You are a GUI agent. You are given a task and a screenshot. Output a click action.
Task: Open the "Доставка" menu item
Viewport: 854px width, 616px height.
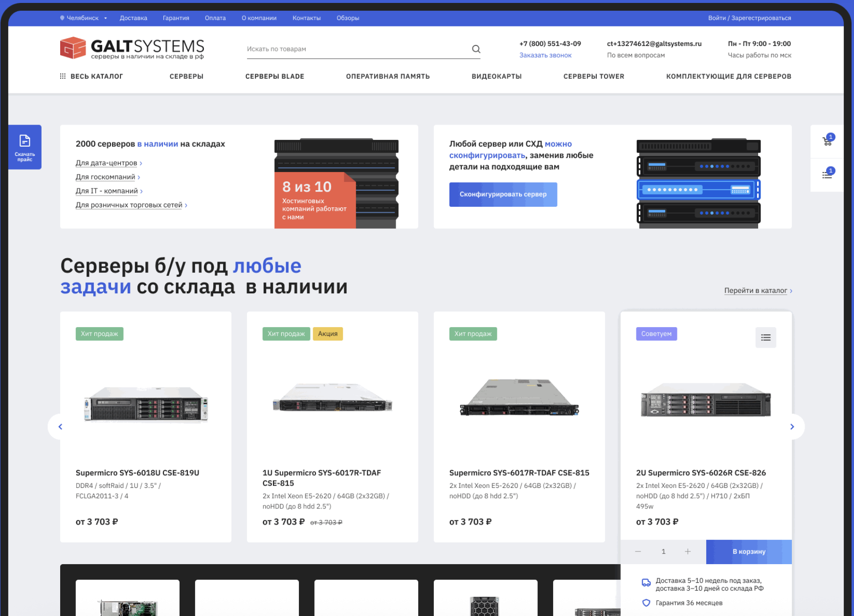(x=133, y=18)
